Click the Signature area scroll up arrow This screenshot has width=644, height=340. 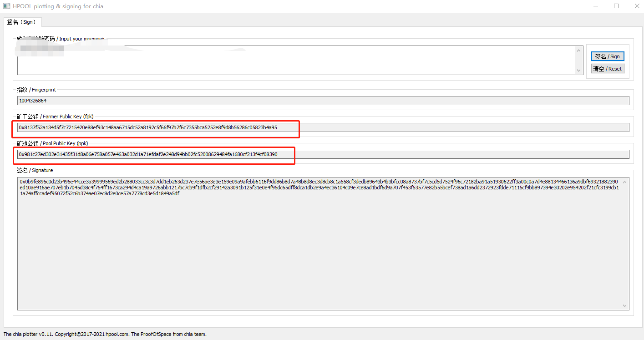click(x=624, y=182)
